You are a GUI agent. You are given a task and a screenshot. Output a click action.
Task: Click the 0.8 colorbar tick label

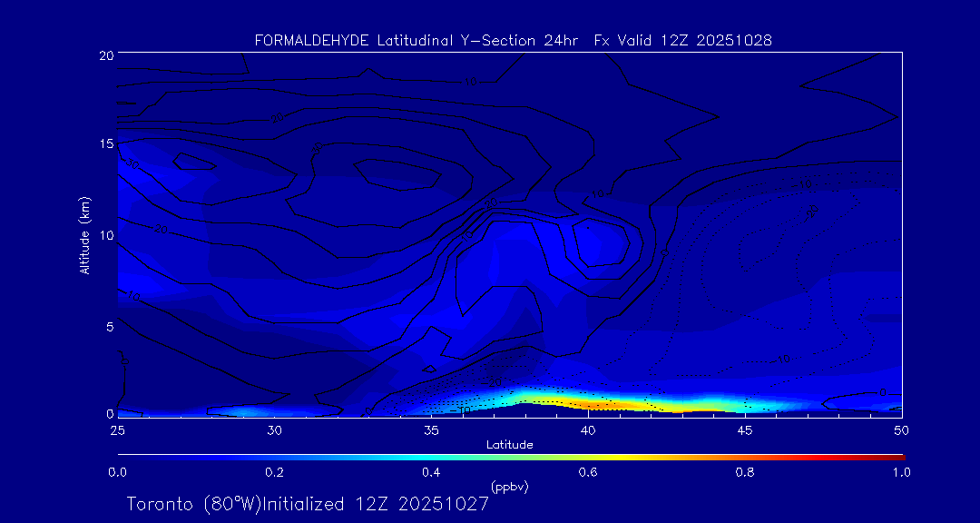coord(745,472)
